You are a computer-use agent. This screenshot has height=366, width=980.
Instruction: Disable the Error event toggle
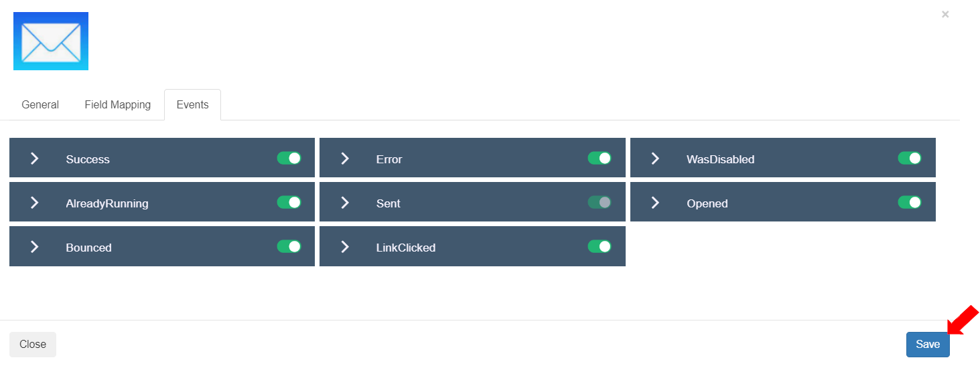coord(600,158)
